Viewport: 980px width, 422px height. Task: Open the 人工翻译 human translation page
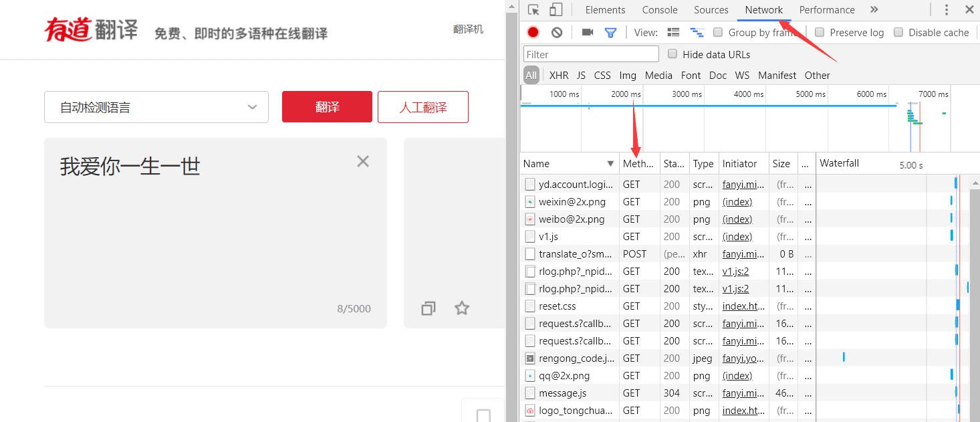(422, 106)
